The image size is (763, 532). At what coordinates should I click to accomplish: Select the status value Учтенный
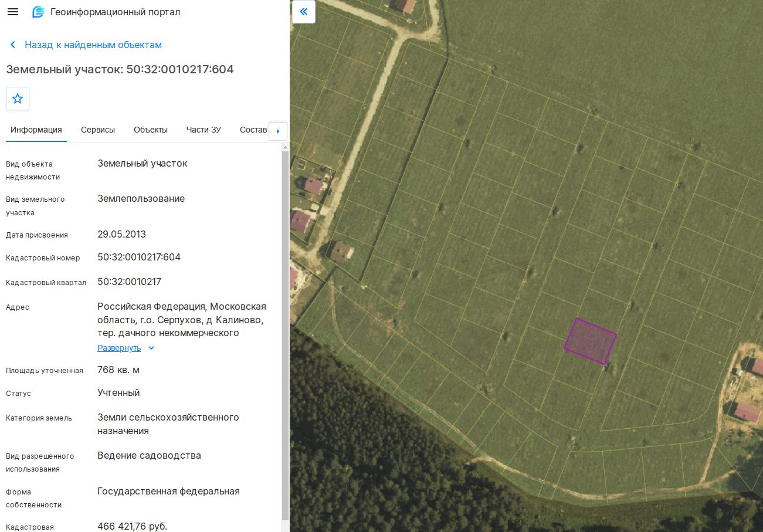118,393
